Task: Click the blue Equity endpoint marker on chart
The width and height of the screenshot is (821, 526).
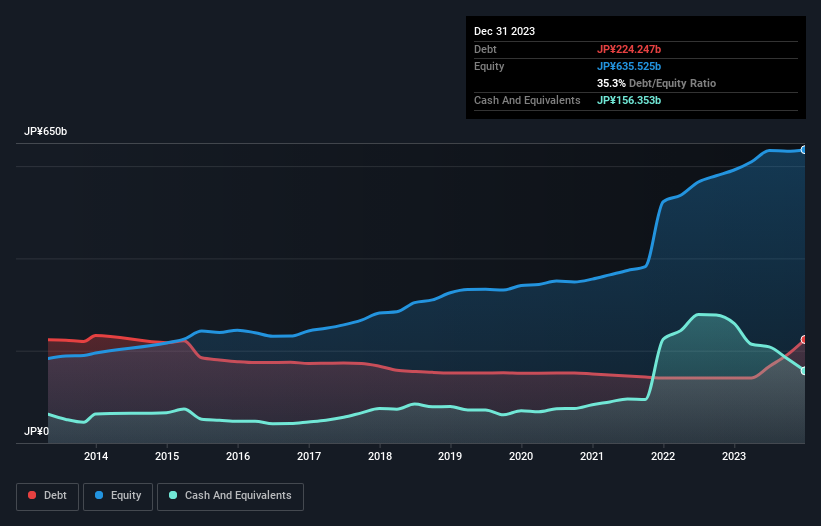Action: [x=803, y=149]
